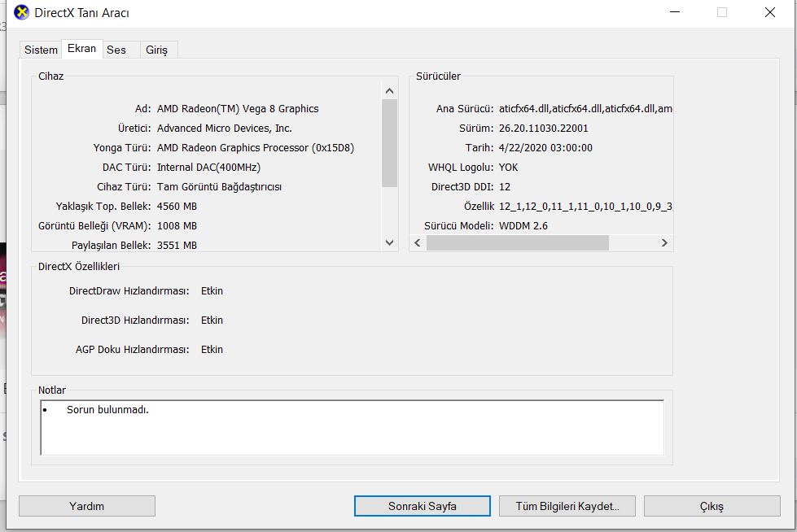Switch to the Sistem tab
The image size is (797, 532).
(41, 50)
